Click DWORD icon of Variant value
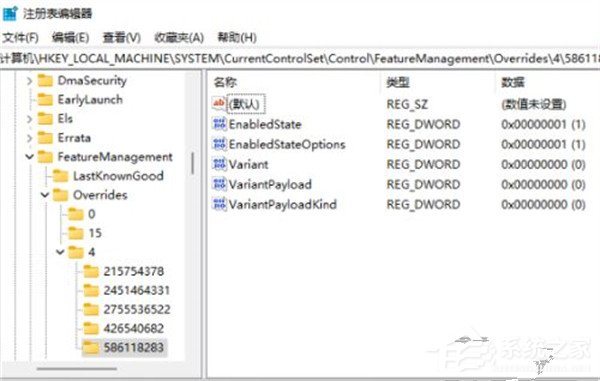600x381 pixels. point(219,164)
